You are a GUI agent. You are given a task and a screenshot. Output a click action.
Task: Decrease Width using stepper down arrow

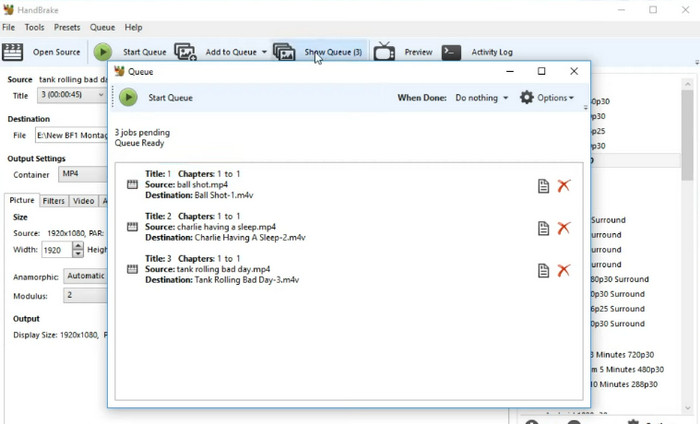click(x=78, y=254)
